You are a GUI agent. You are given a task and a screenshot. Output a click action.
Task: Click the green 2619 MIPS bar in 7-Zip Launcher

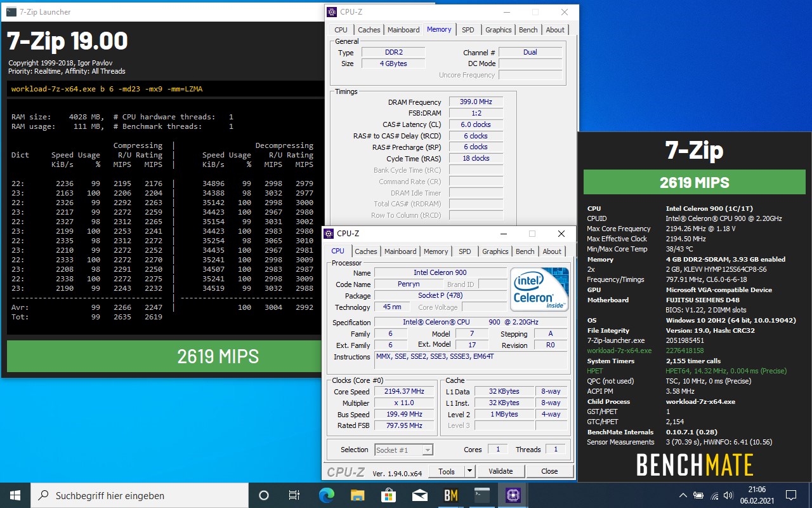[165, 356]
